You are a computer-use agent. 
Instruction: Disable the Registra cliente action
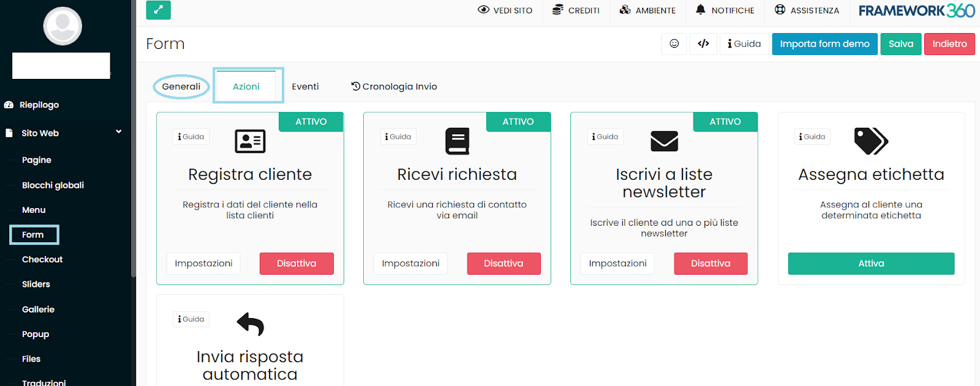(296, 264)
